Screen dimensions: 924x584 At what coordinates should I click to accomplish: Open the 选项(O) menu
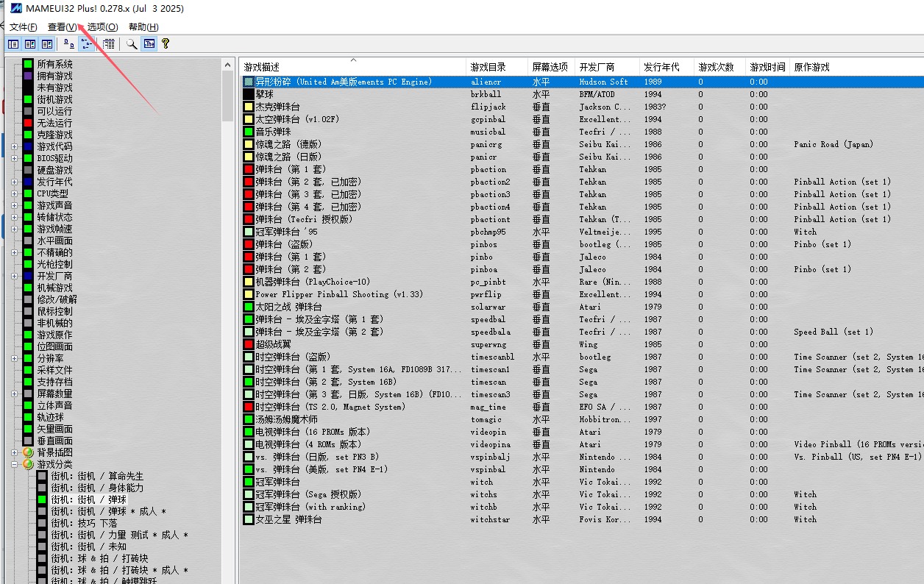coord(102,27)
